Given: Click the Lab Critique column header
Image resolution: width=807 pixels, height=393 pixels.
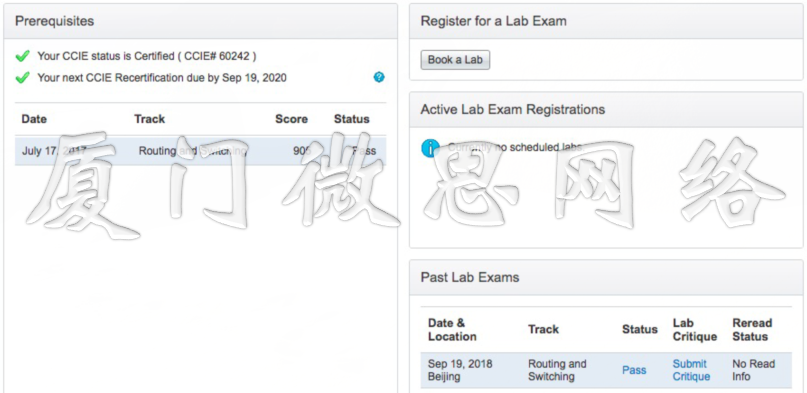Looking at the screenshot, I should click(695, 330).
